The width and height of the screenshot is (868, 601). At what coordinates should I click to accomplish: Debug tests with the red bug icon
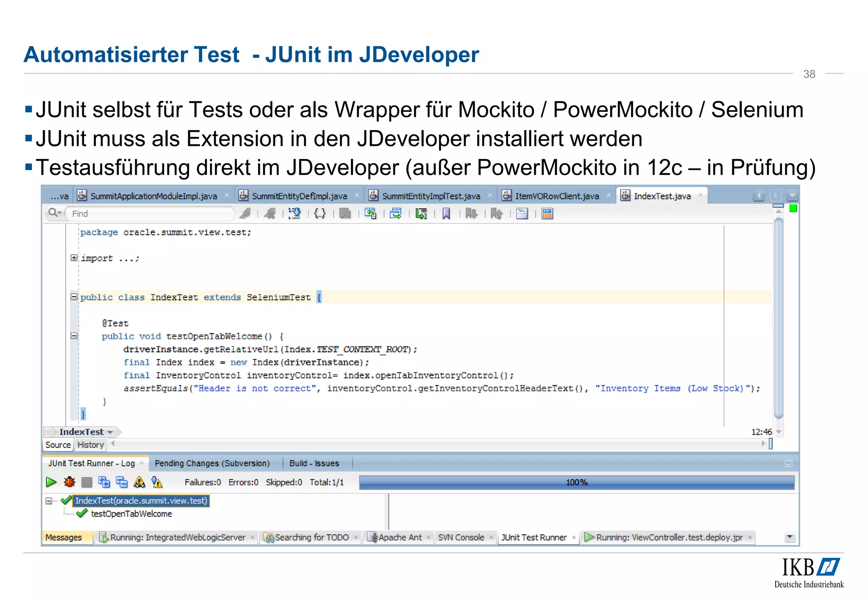70,482
